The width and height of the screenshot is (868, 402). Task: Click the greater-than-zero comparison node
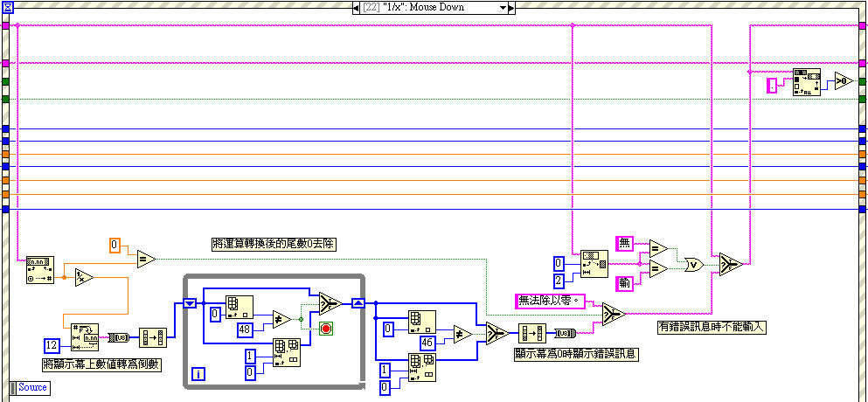[843, 81]
